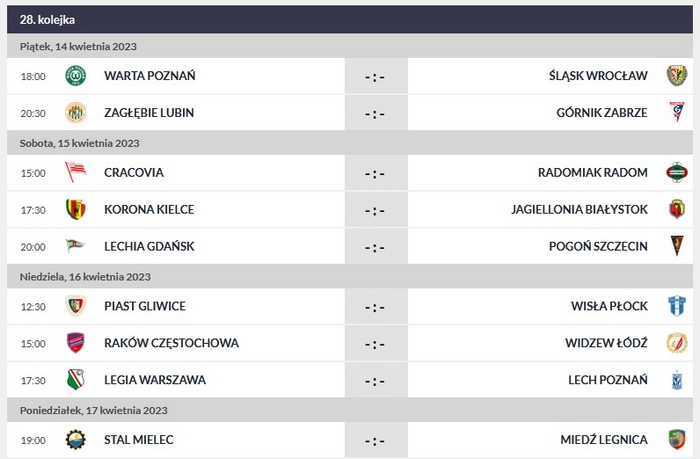Image resolution: width=700 pixels, height=459 pixels.
Task: Open the Piast Gliwice team link
Action: coord(145,306)
